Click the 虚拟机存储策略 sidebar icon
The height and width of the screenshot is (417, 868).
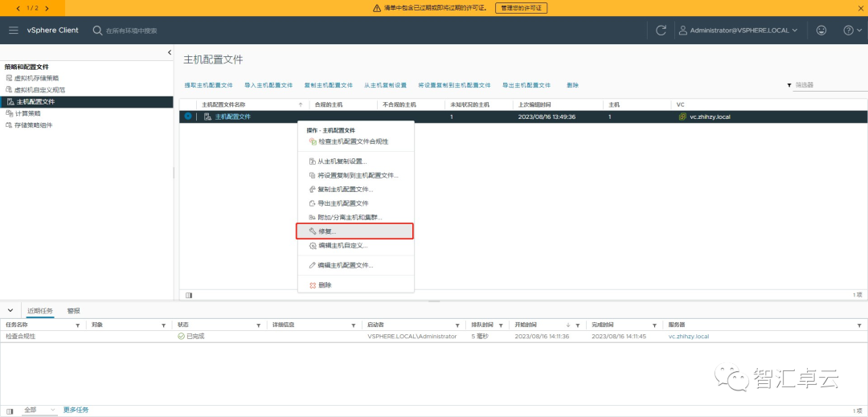tap(8, 78)
